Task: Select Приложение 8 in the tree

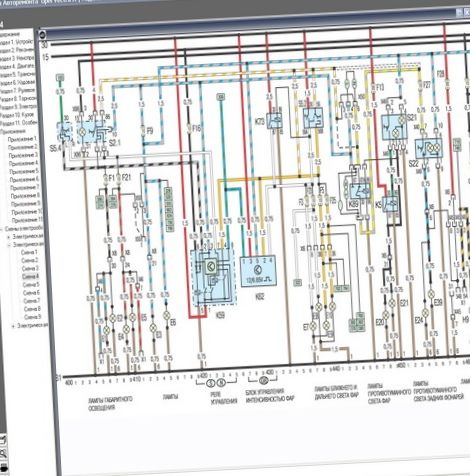Action: [x=25, y=196]
